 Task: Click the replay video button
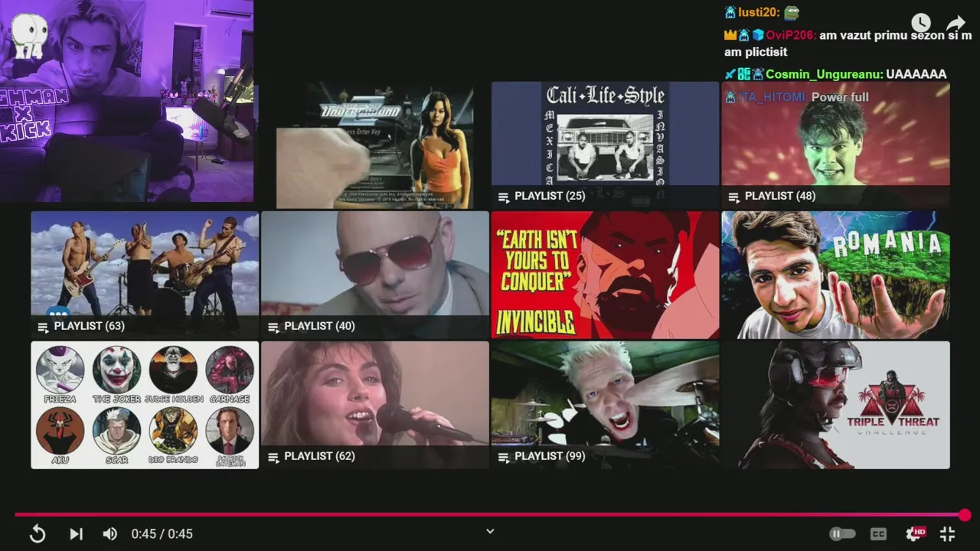point(37,534)
